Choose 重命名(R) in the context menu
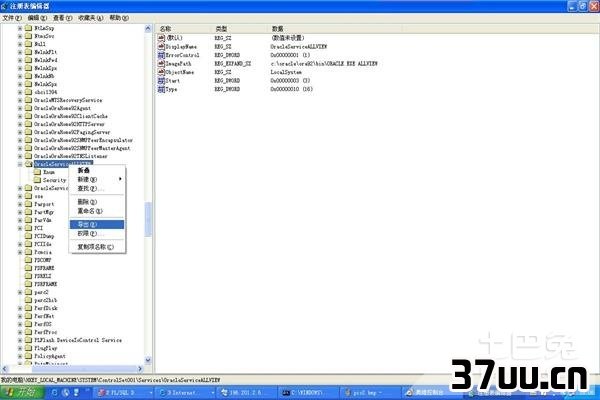The height and width of the screenshot is (400, 600). pos(97,211)
